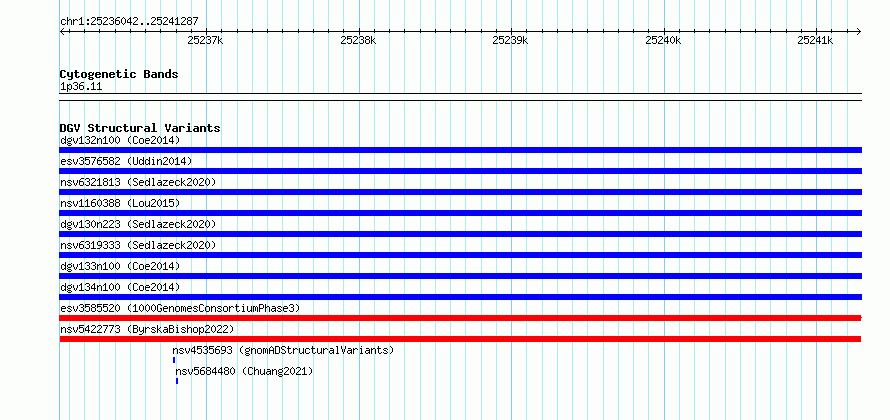Open the dgv133n100 (Coe2014) label
This screenshot has height=420, width=890.
(x=120, y=266)
